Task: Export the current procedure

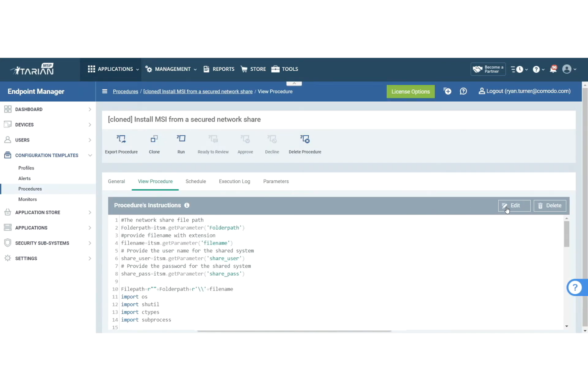Action: 121,144
